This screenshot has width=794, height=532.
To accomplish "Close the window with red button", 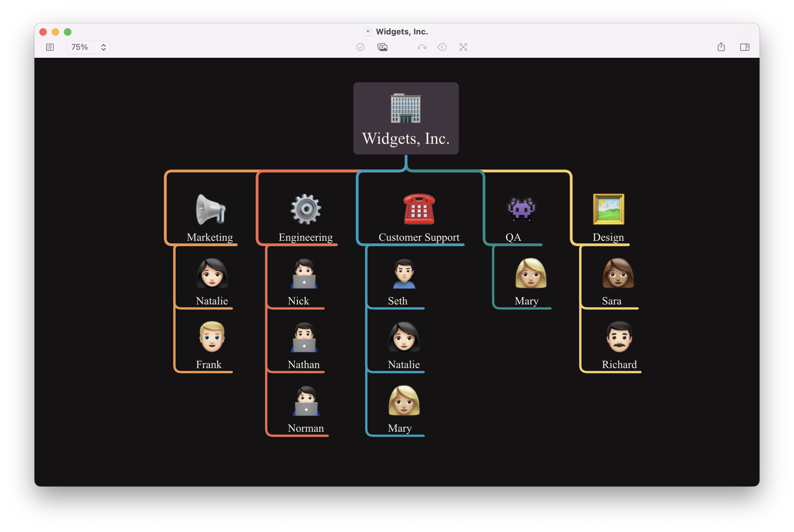I will 43,32.
